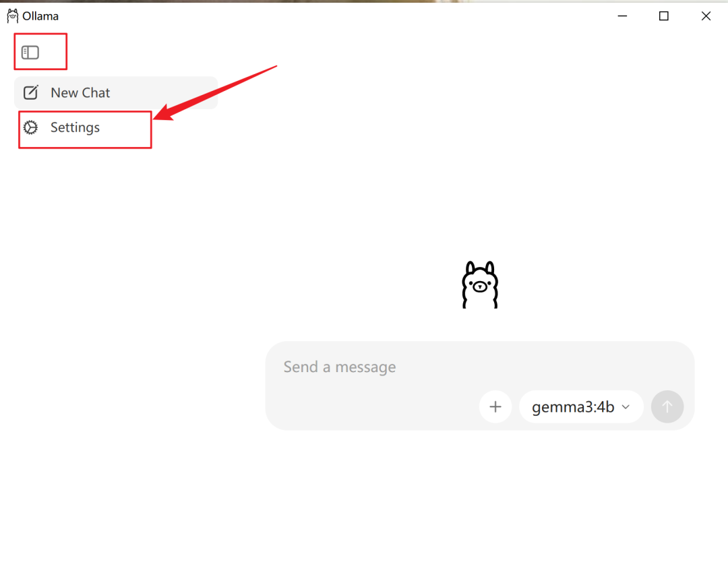The width and height of the screenshot is (728, 575).
Task: Click the plus attach button
Action: [495, 407]
